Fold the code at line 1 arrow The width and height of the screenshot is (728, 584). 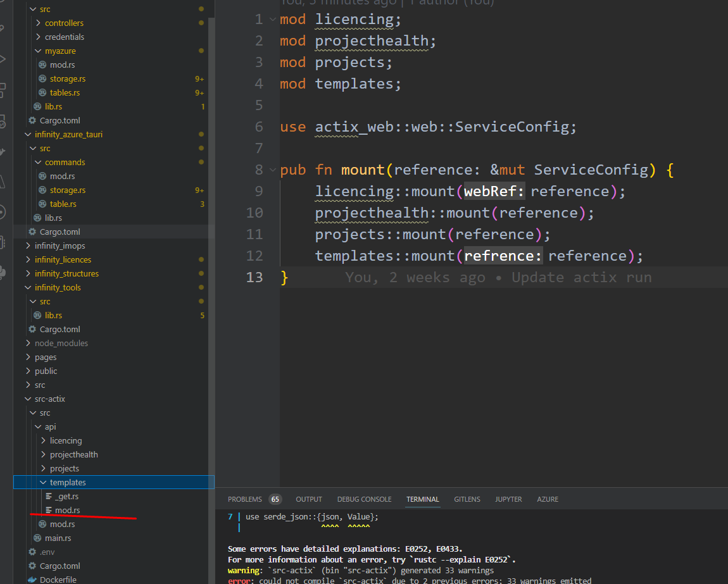tap(273, 20)
